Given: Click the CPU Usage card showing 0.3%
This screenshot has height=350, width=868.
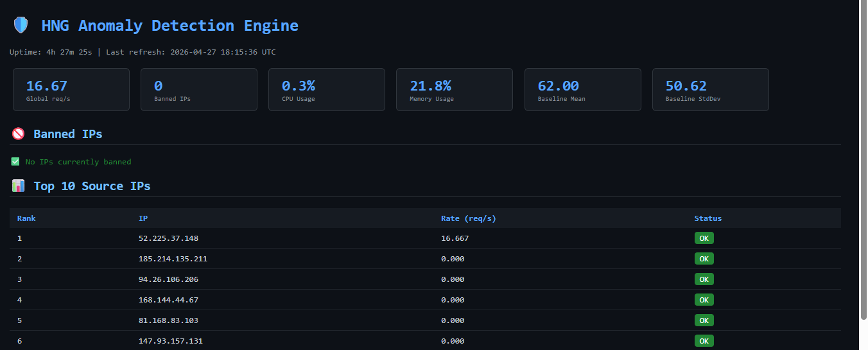Looking at the screenshot, I should click(x=327, y=90).
